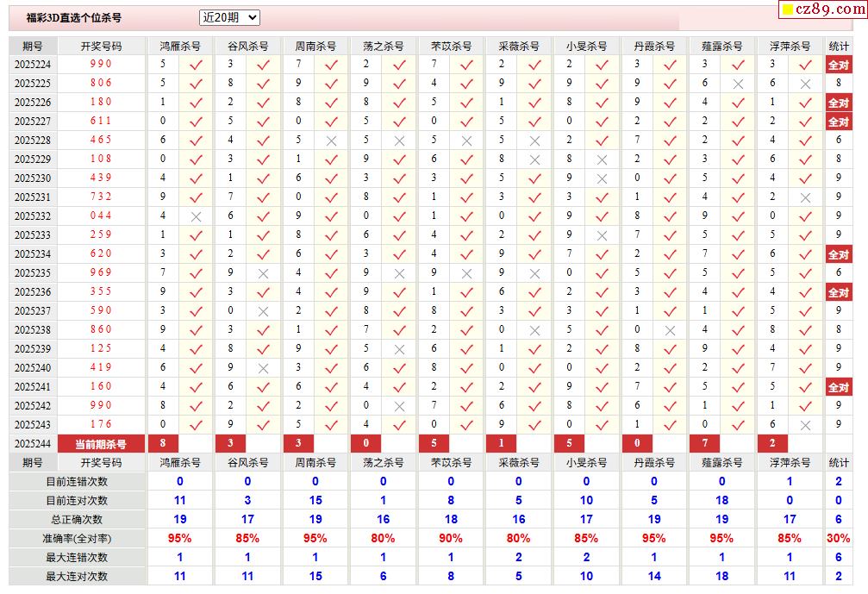Viewport: 868px width, 594px height.
Task: Click the X mark for 荡之杀号 in row 2025239
Action: pos(399,349)
